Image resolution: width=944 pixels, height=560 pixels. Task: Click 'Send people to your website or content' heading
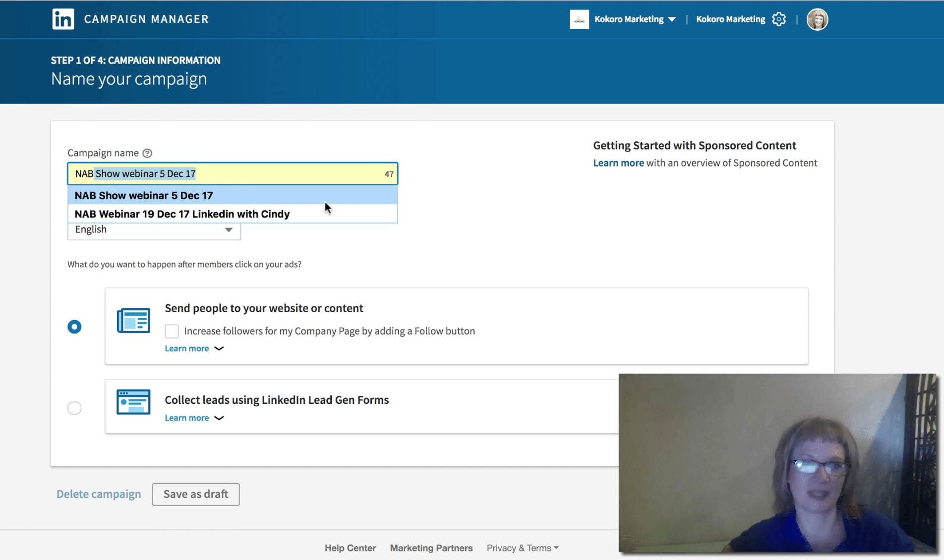(x=264, y=308)
